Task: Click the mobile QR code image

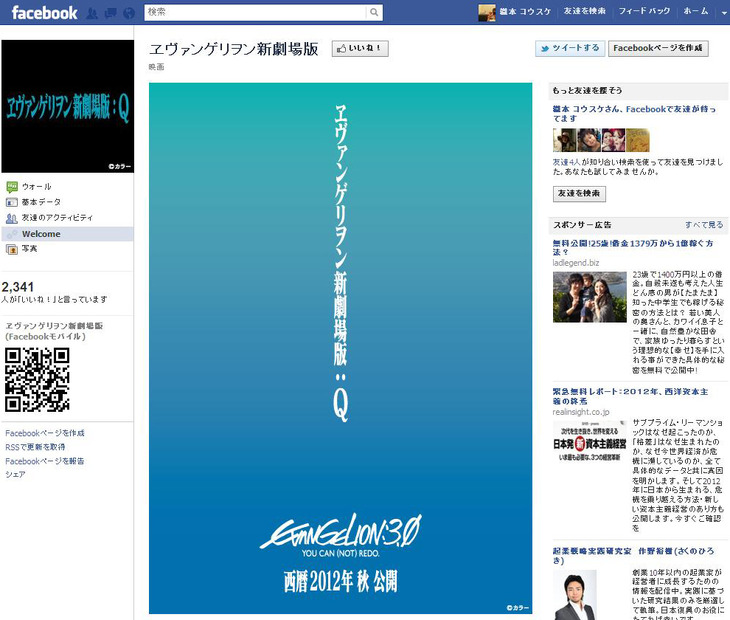Action: coord(37,380)
